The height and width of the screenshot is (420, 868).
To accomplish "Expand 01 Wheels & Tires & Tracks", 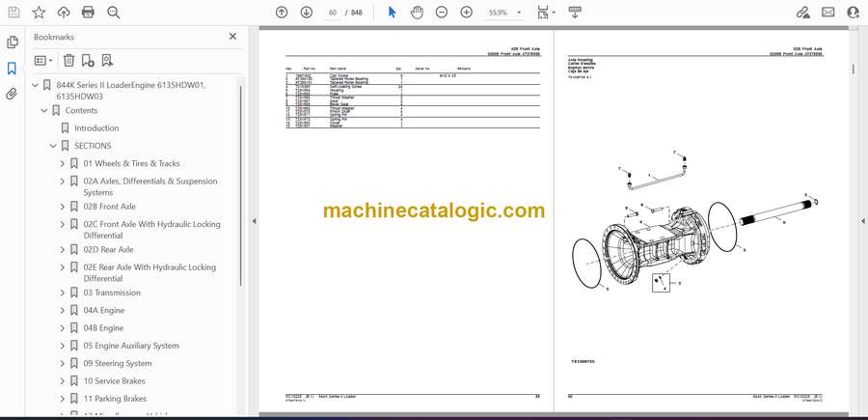I will click(x=62, y=163).
